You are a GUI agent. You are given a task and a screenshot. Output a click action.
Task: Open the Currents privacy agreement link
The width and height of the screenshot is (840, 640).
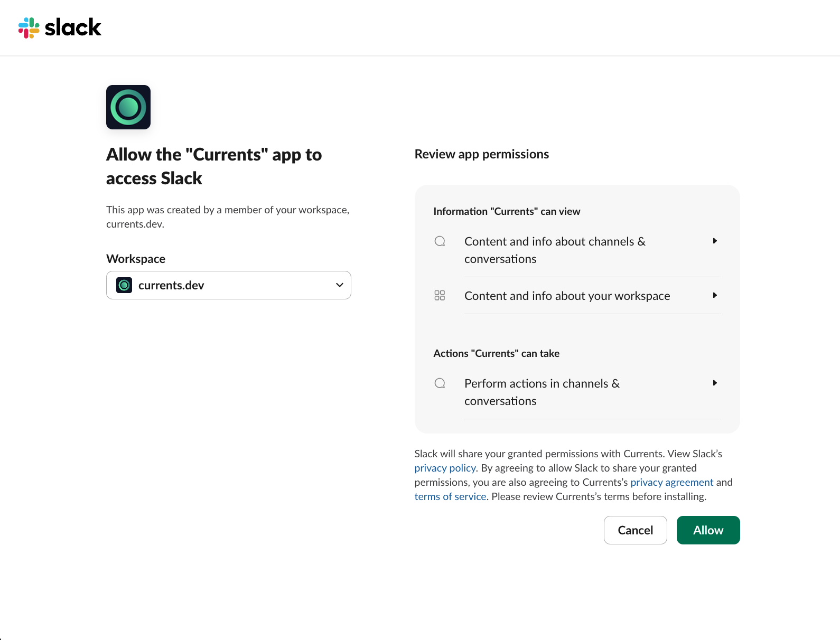coord(671,482)
